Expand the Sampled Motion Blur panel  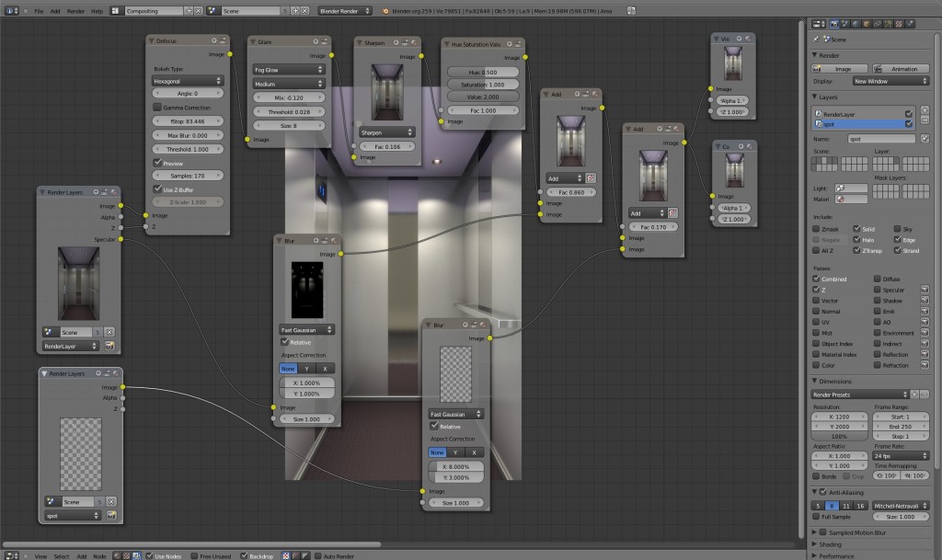[815, 532]
